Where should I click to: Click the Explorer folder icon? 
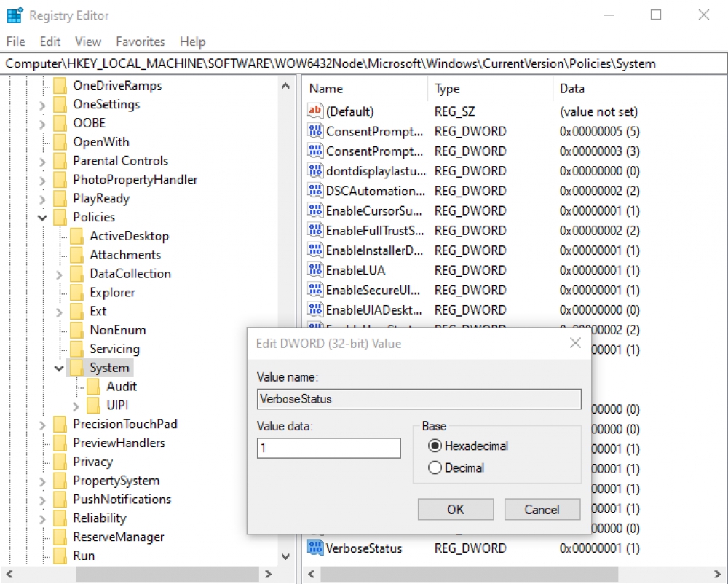(x=76, y=292)
